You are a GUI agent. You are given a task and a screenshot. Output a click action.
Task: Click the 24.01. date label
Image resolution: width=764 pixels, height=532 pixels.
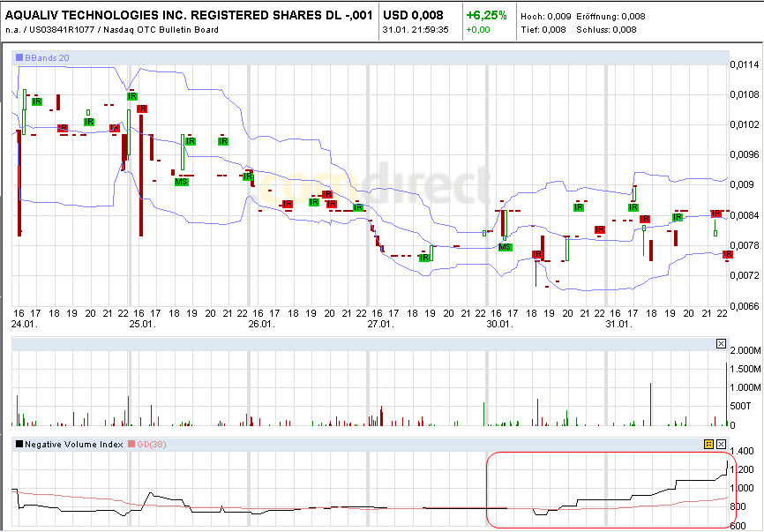point(25,324)
